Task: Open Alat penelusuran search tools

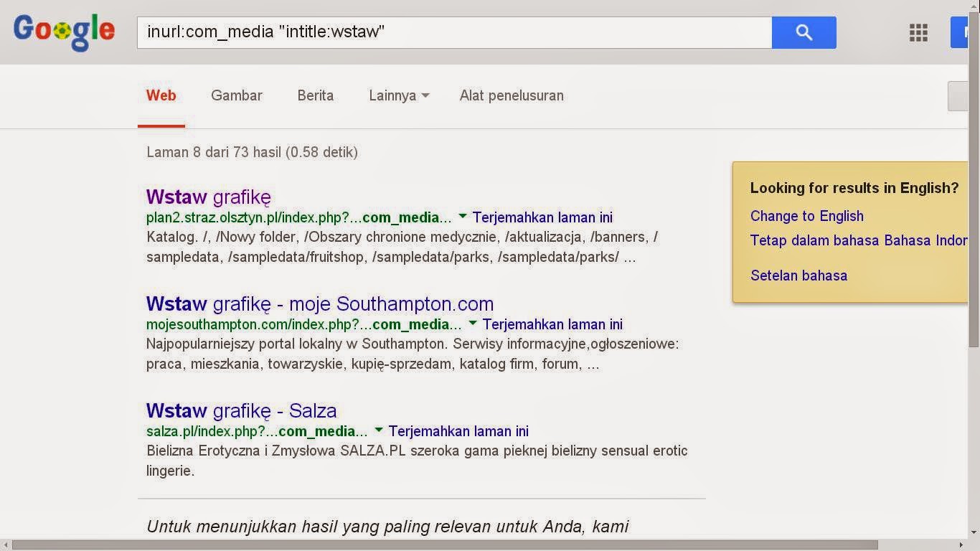Action: [x=512, y=95]
